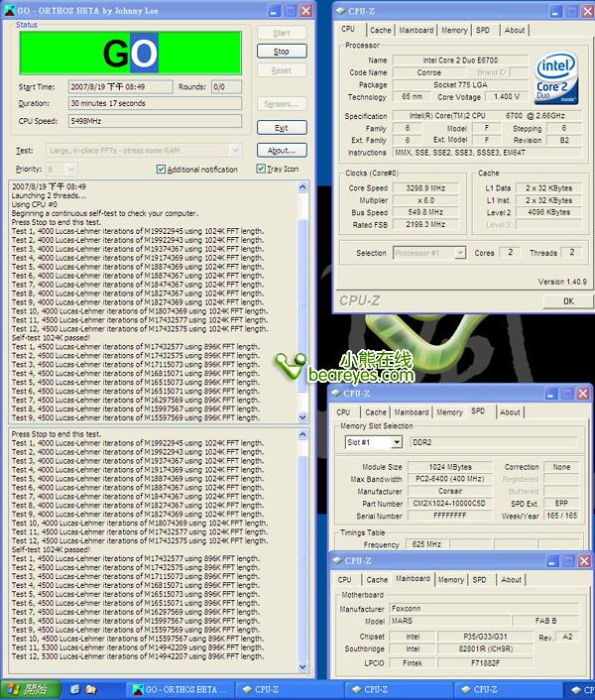Click the Start Time field

coord(121,86)
